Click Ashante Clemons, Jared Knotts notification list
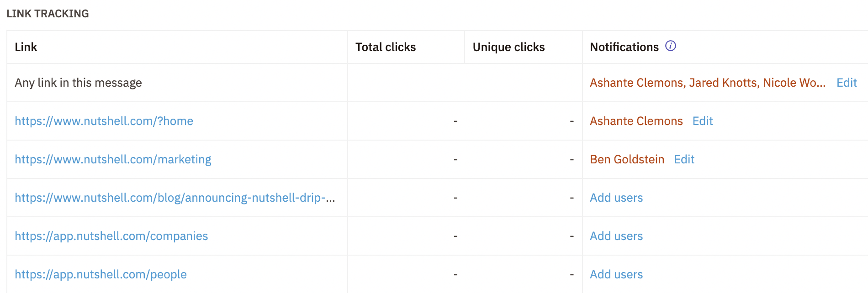This screenshot has height=293, width=868. click(x=707, y=83)
